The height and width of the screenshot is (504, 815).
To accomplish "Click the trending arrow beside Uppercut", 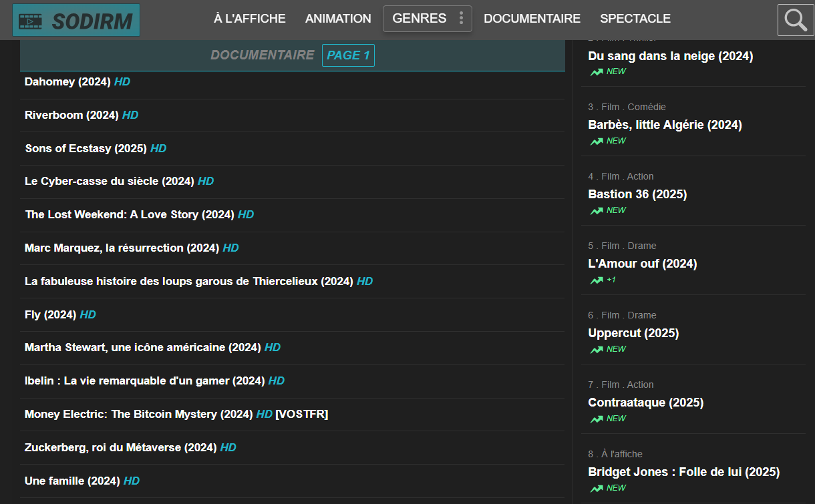I will (x=595, y=348).
